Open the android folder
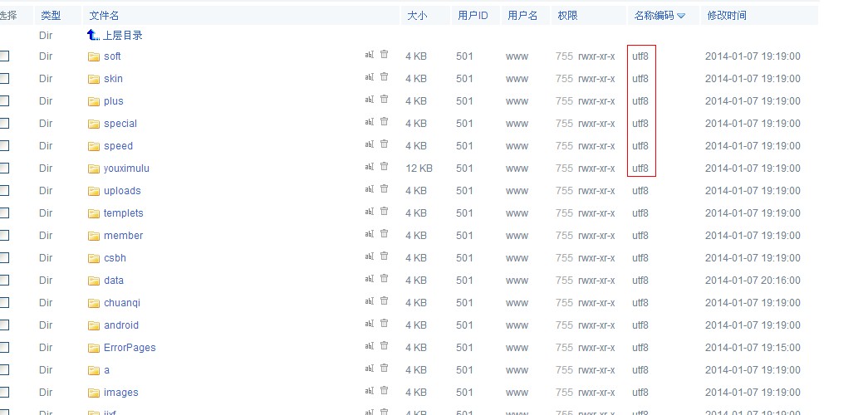Screen dimensions: 868x415 [x=121, y=325]
